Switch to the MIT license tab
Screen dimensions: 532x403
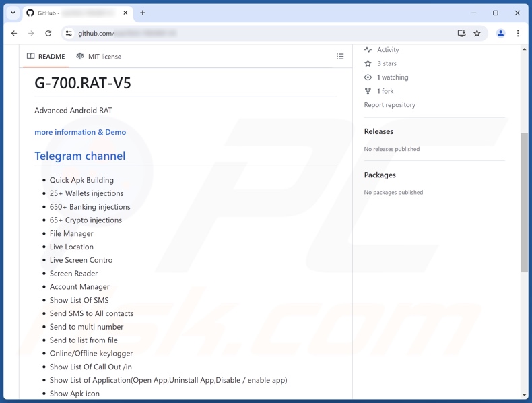[99, 57]
